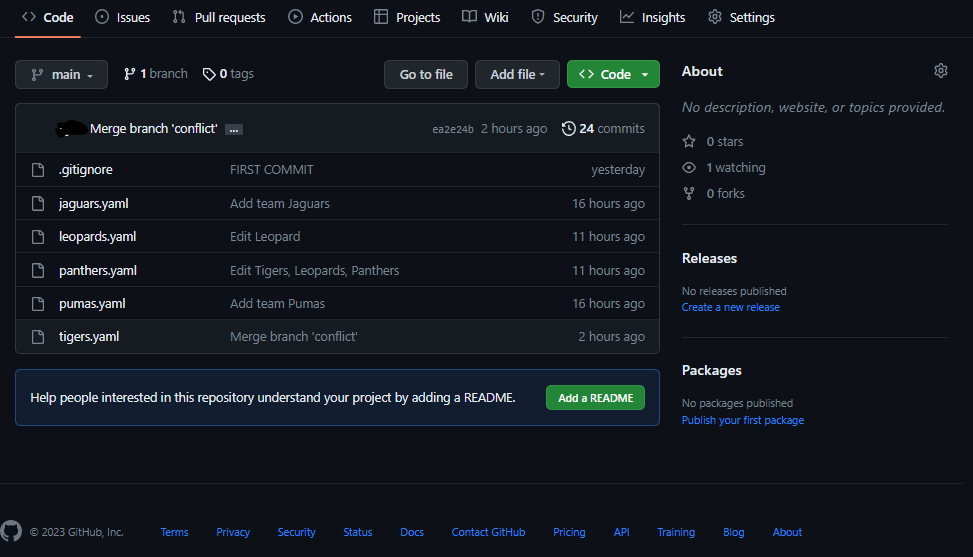Open API footer link
Image resolution: width=973 pixels, height=557 pixels.
pos(621,532)
